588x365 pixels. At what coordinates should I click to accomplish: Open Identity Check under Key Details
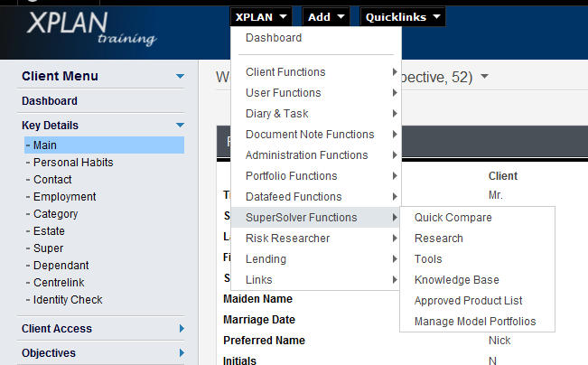[68, 300]
